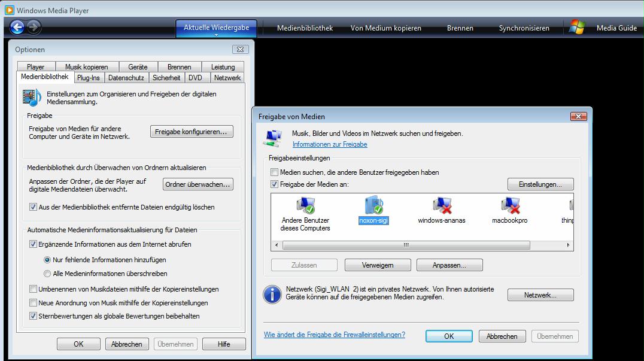Select Alle Medieninformationen überschreiben

47,274
